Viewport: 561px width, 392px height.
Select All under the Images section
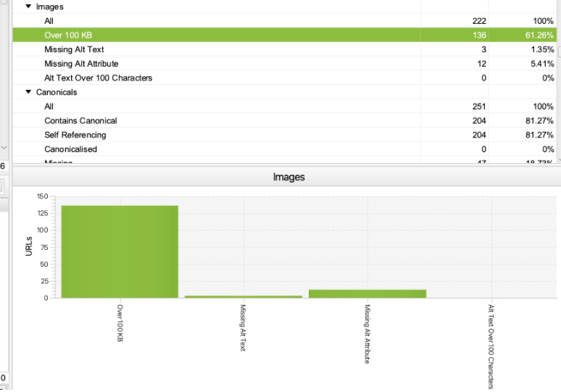[49, 21]
